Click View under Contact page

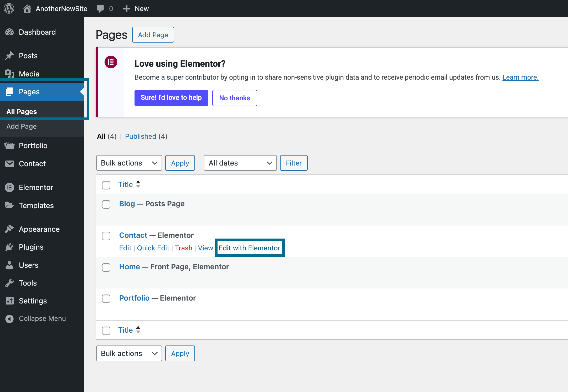point(205,248)
